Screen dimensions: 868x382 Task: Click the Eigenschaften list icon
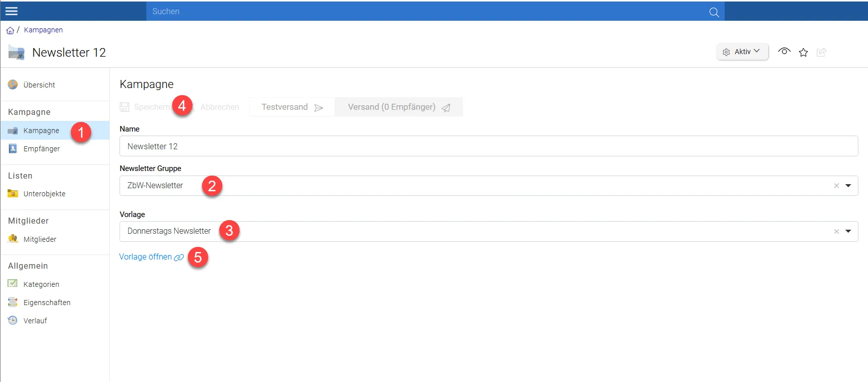[x=13, y=302]
